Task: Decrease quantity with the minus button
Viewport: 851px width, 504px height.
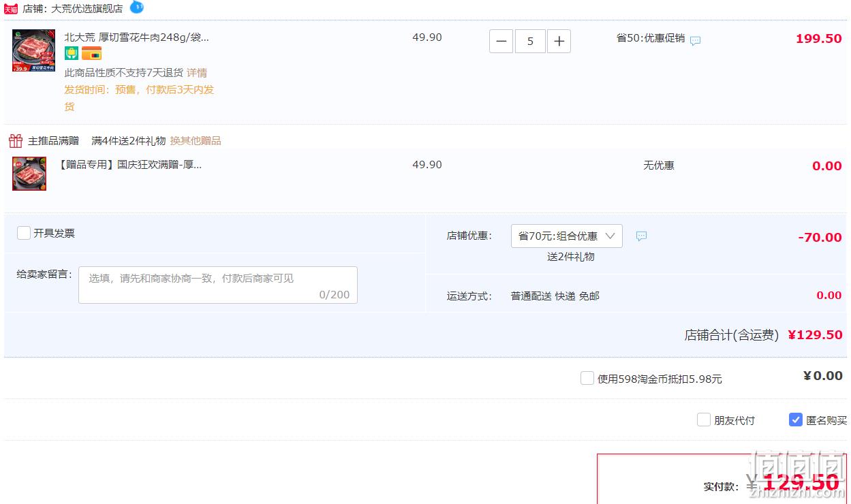Action: pos(501,42)
